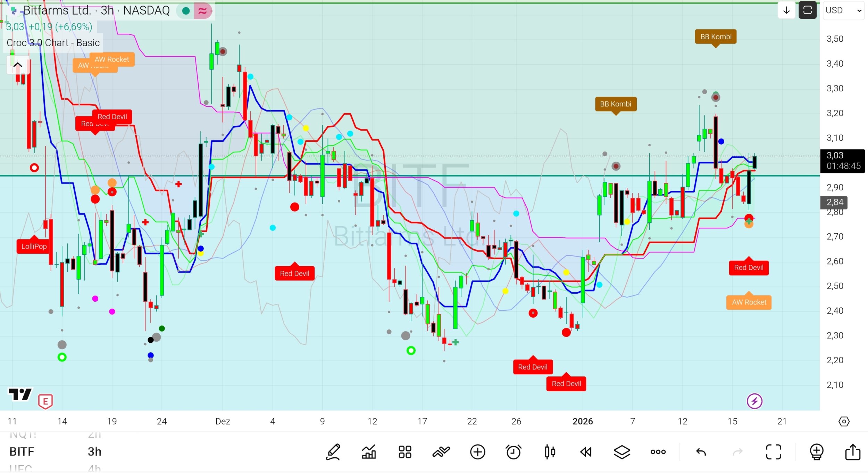Select the 3h interval entry
The image size is (868, 473).
pos(94,451)
